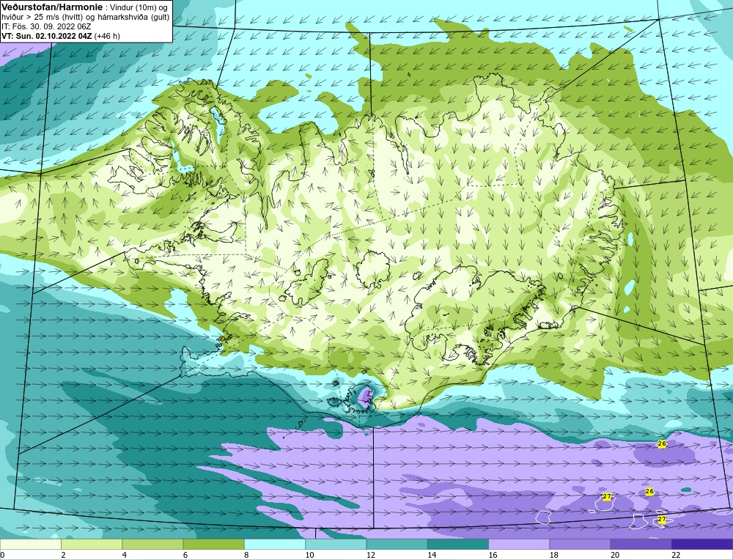Screen dimensions: 733x560
Task: Select the 10–12 m/s light teal legend swatch
Action: pyautogui.click(x=336, y=544)
